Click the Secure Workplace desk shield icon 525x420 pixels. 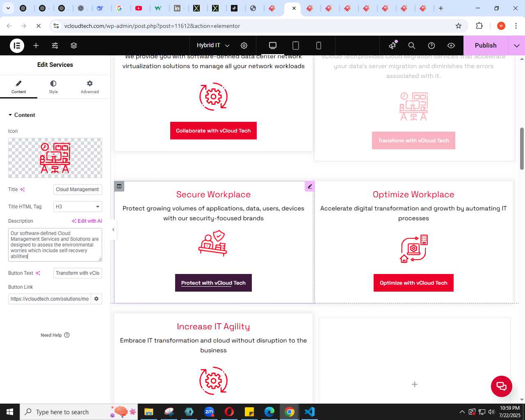point(213,243)
